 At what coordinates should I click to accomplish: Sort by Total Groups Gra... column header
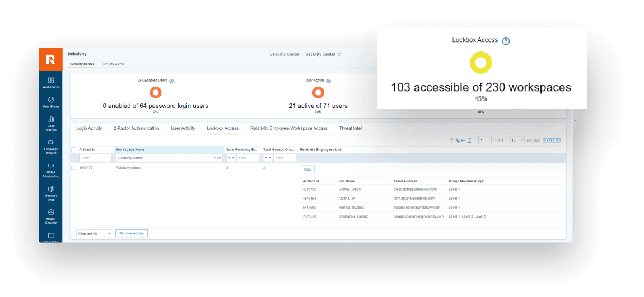[279, 150]
